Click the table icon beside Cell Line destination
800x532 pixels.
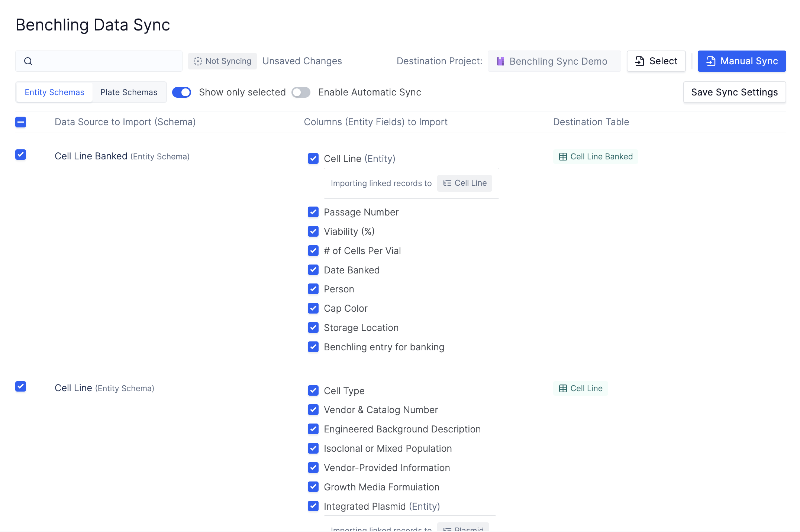pyautogui.click(x=563, y=389)
